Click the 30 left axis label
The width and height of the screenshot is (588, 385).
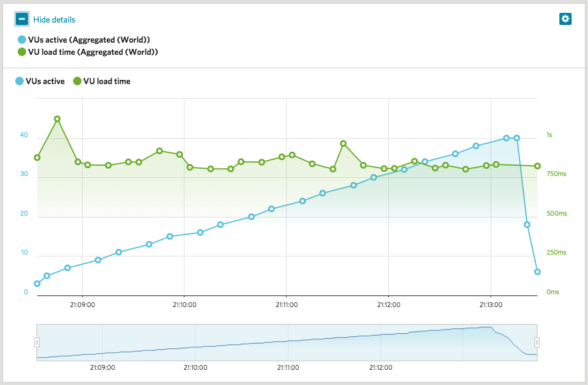click(24, 174)
